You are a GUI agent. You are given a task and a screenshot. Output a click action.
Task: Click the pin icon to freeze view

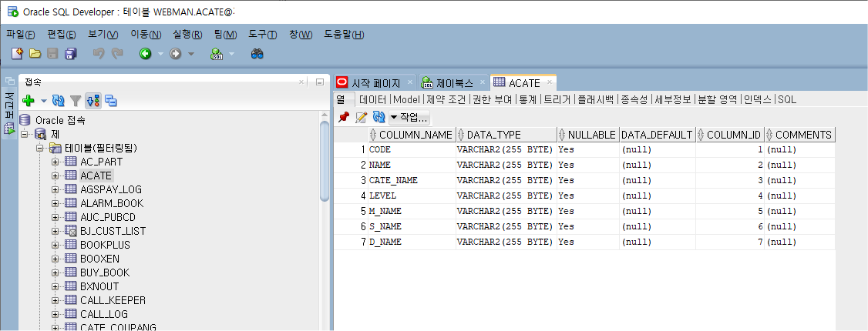[344, 117]
